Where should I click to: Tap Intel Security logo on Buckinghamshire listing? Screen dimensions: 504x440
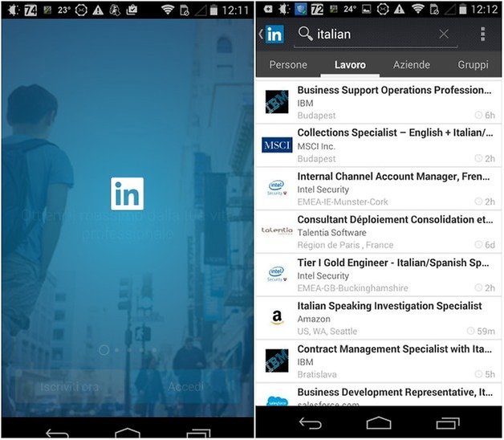tap(277, 274)
